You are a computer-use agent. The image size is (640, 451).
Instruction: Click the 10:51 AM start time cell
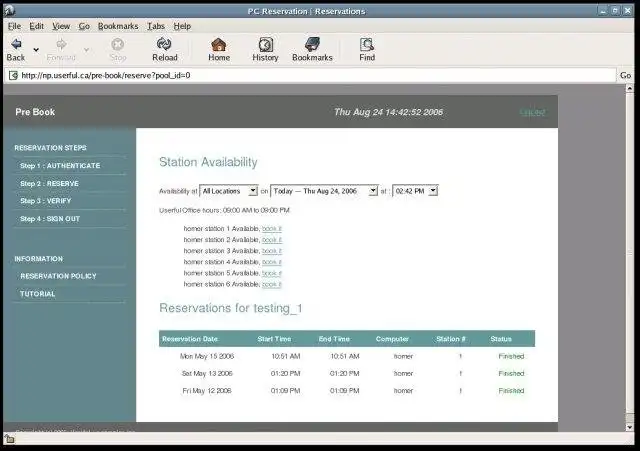286,356
